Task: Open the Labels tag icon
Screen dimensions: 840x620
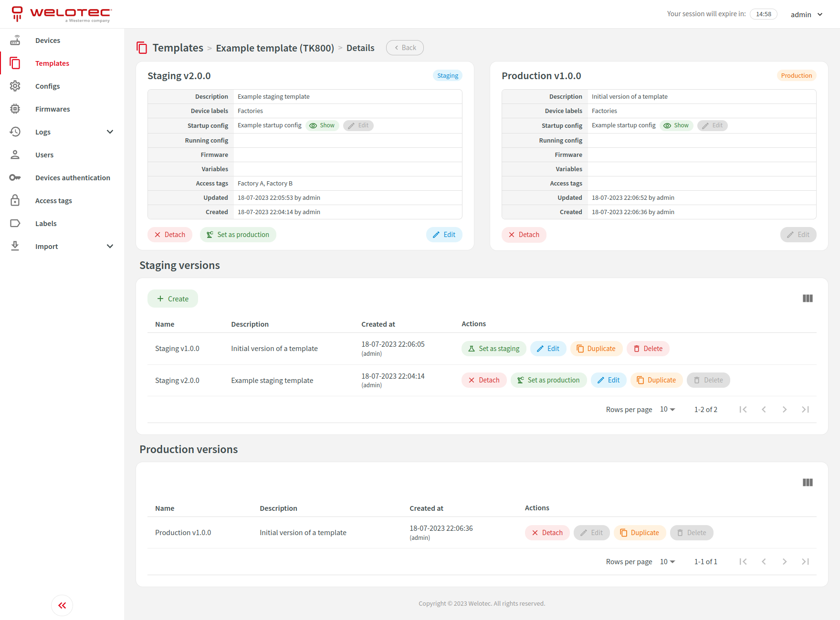Action: [x=15, y=224]
